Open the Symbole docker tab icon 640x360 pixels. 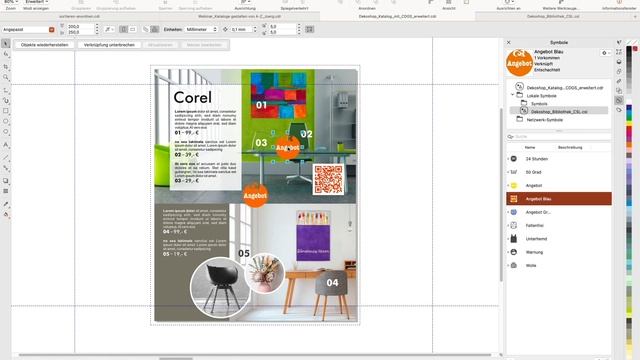pos(619,100)
